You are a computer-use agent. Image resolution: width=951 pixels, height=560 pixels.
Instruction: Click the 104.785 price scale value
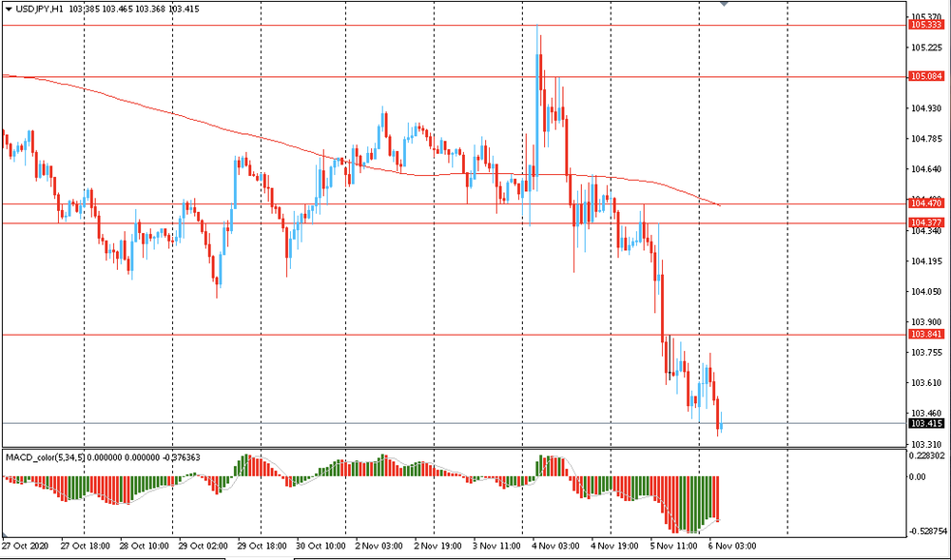[926, 140]
